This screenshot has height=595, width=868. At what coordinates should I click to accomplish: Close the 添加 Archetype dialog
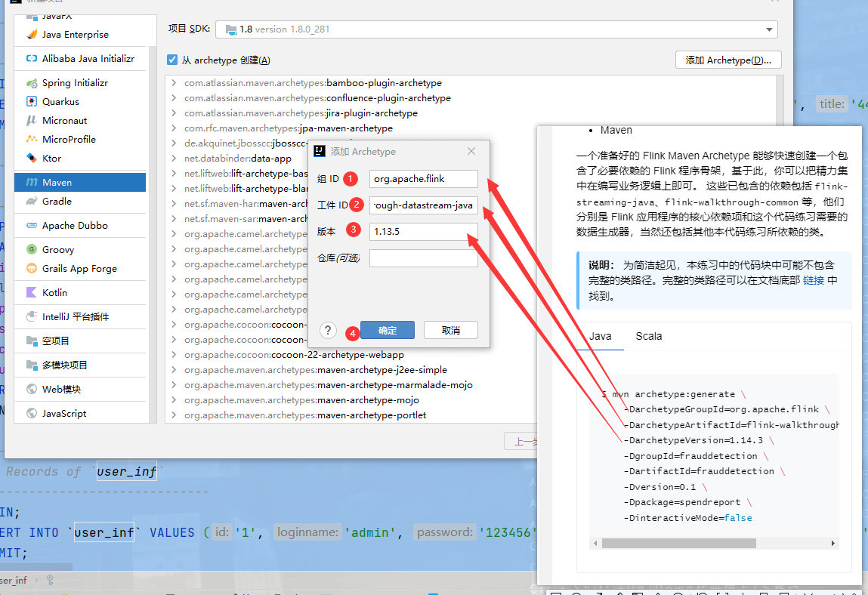pos(471,151)
